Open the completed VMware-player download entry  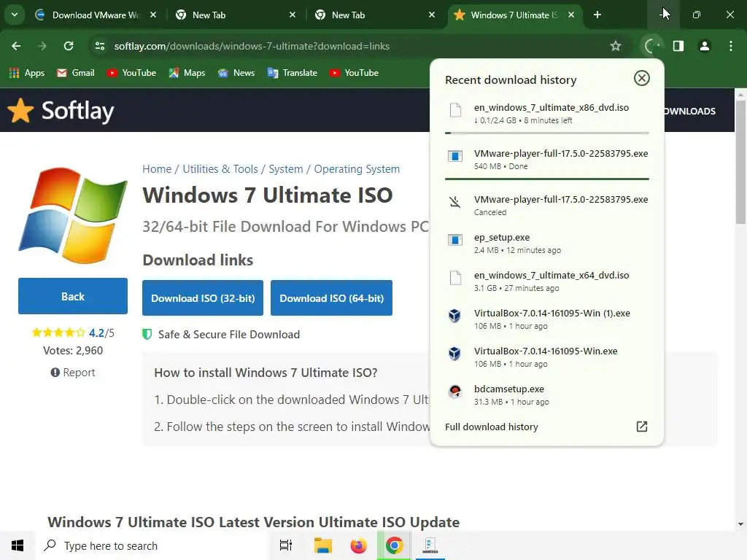[x=547, y=160]
